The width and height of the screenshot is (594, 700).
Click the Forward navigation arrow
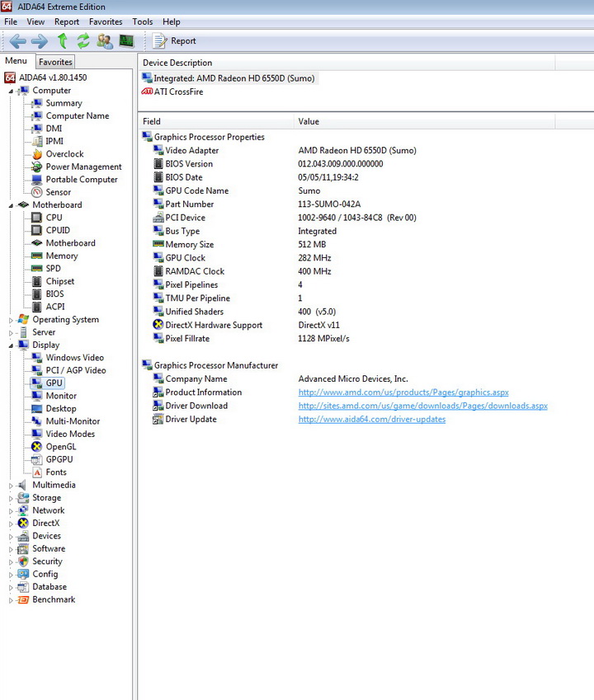[x=40, y=41]
